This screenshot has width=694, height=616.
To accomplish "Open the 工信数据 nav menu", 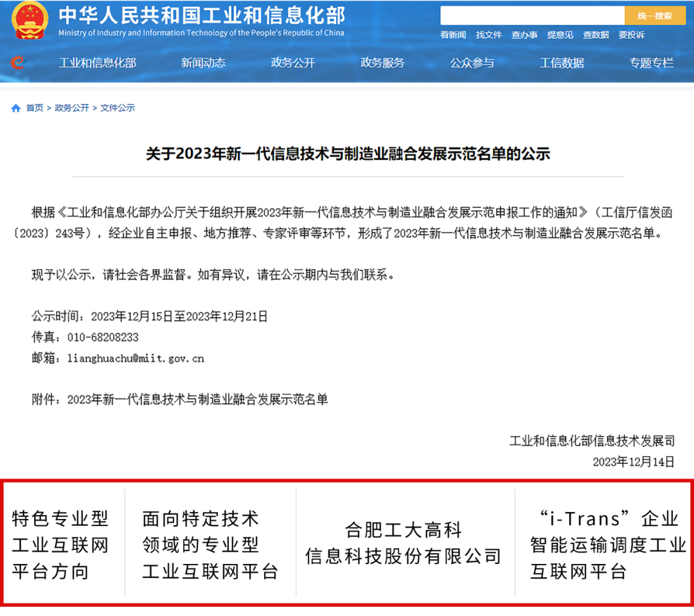I will pyautogui.click(x=562, y=63).
